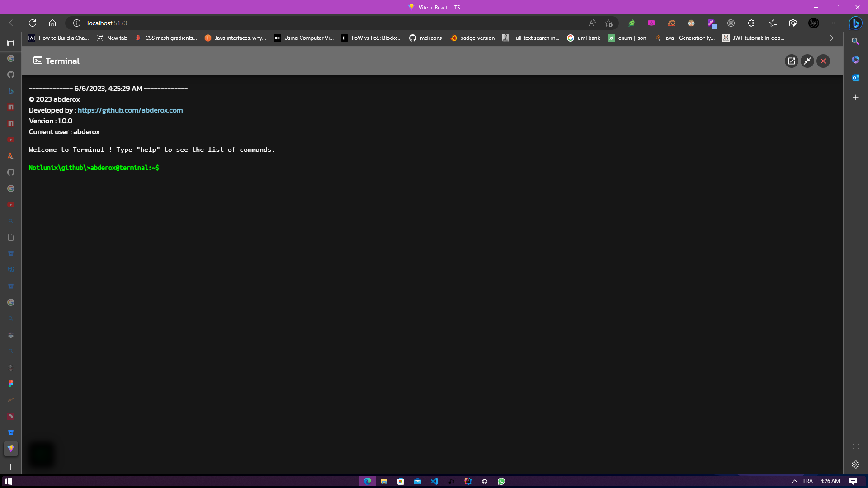Image resolution: width=868 pixels, height=488 pixels.
Task: Open the Windows Start menu
Action: [x=8, y=481]
